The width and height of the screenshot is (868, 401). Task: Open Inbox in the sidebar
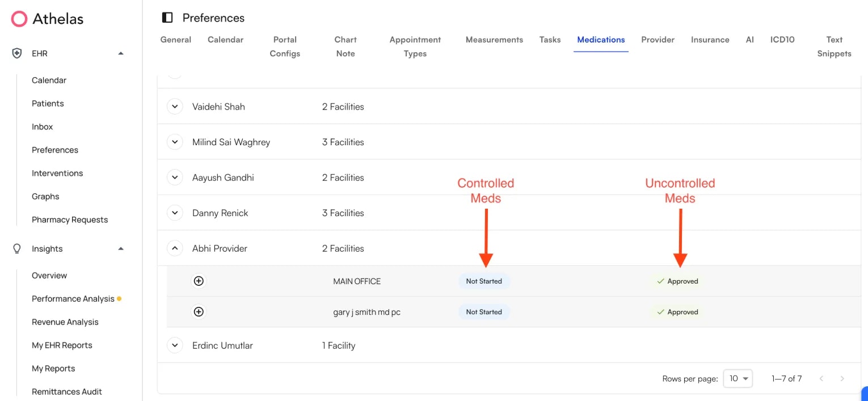[x=42, y=126]
